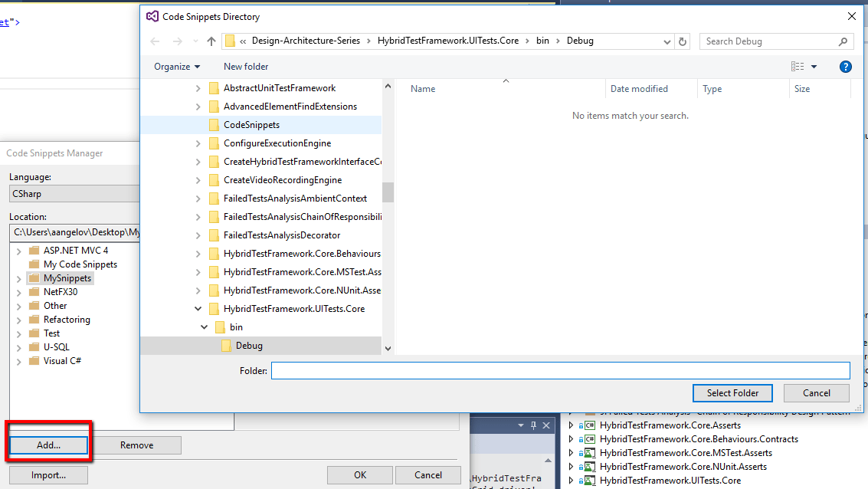
Task: Expand the FailedTestsAnalysisAmbientContext folder
Action: coord(198,199)
